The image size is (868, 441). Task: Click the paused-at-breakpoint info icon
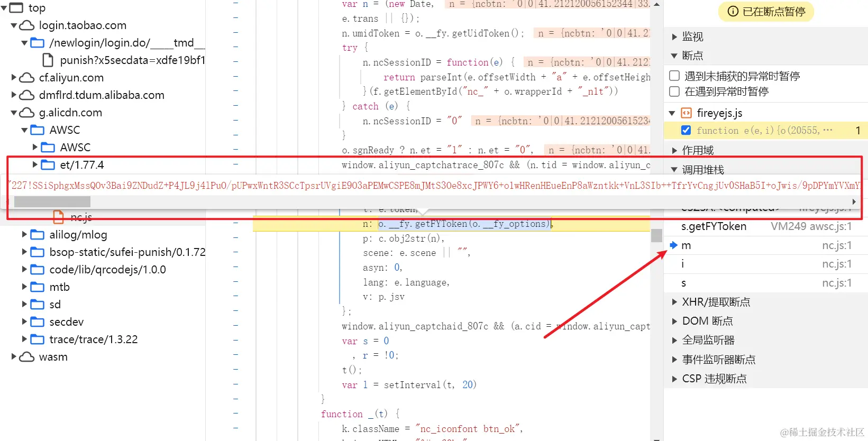coord(733,12)
